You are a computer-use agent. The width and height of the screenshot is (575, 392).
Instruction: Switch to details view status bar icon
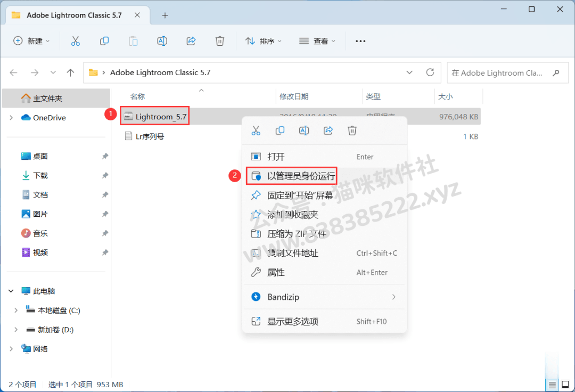pos(552,385)
